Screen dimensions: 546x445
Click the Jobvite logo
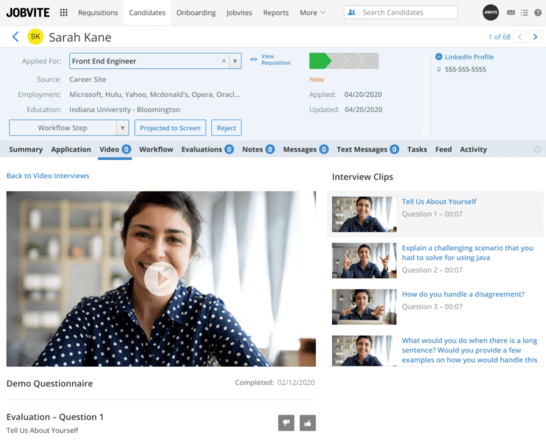(28, 13)
